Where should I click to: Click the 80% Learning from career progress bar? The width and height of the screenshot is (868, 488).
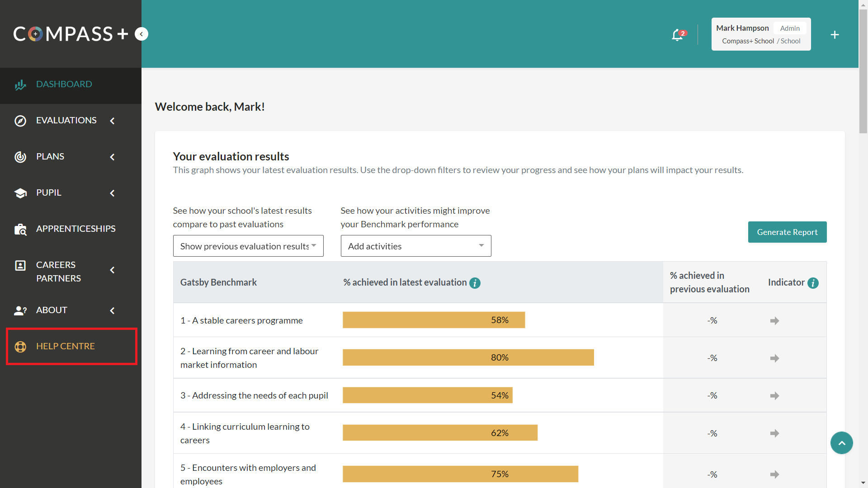coord(468,357)
